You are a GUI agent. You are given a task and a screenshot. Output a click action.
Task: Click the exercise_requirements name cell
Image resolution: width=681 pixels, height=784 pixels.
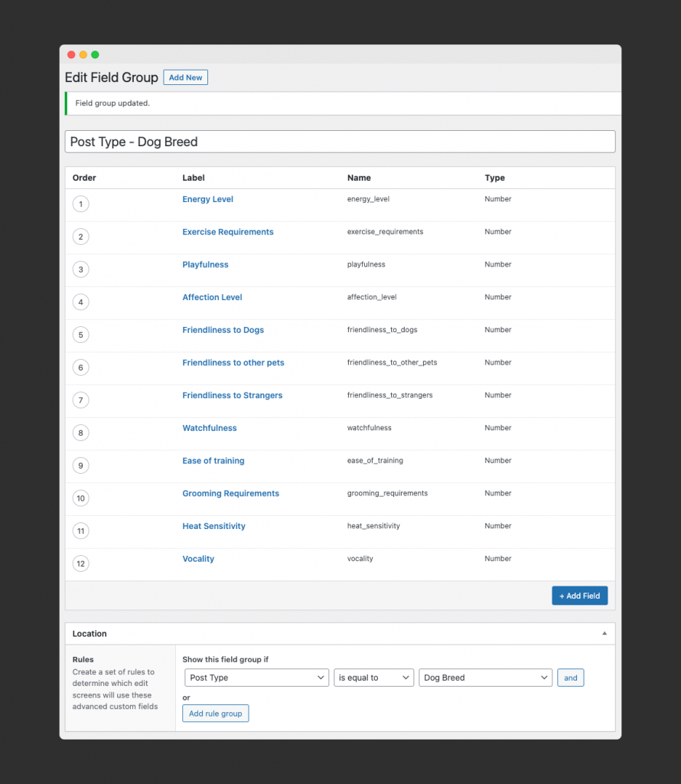point(385,231)
